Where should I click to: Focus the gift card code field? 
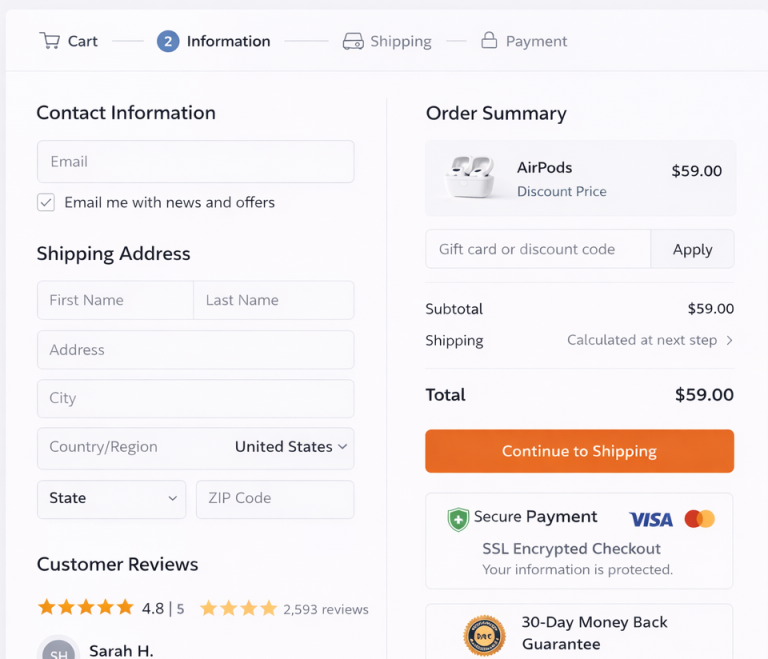pyautogui.click(x=538, y=249)
